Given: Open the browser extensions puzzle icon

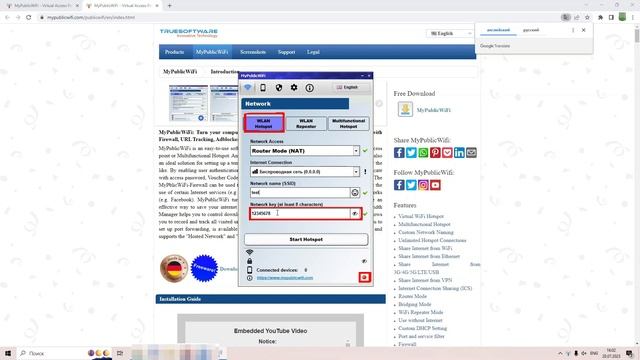Looking at the screenshot, I should coord(600,18).
